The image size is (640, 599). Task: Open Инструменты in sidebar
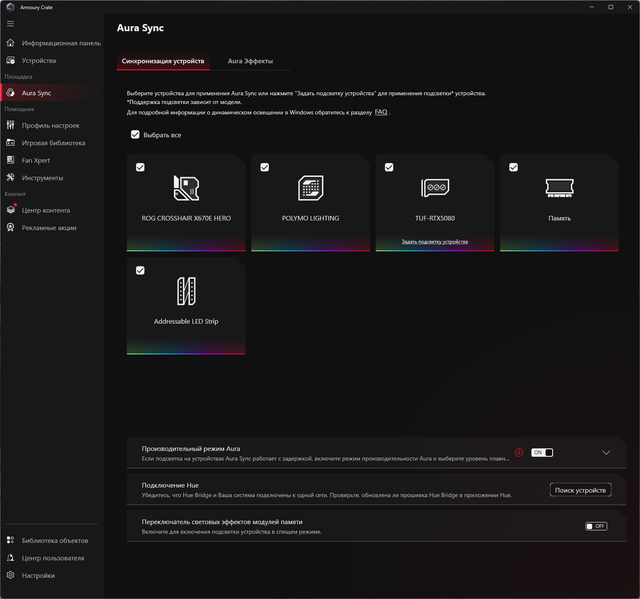(52, 177)
